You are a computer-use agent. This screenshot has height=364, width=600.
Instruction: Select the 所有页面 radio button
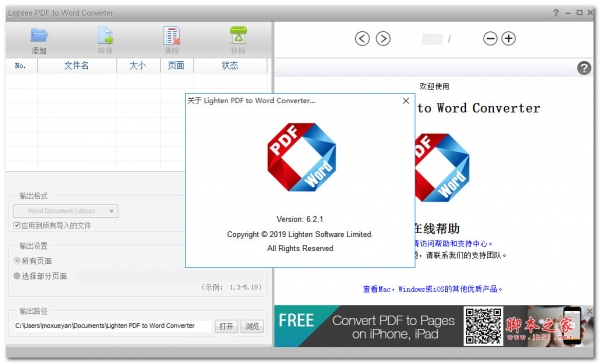[16, 261]
